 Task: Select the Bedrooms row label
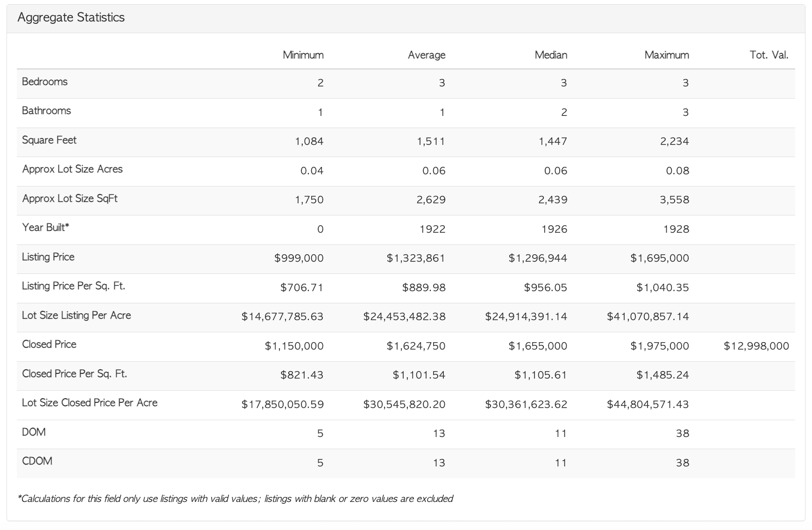pyautogui.click(x=45, y=82)
